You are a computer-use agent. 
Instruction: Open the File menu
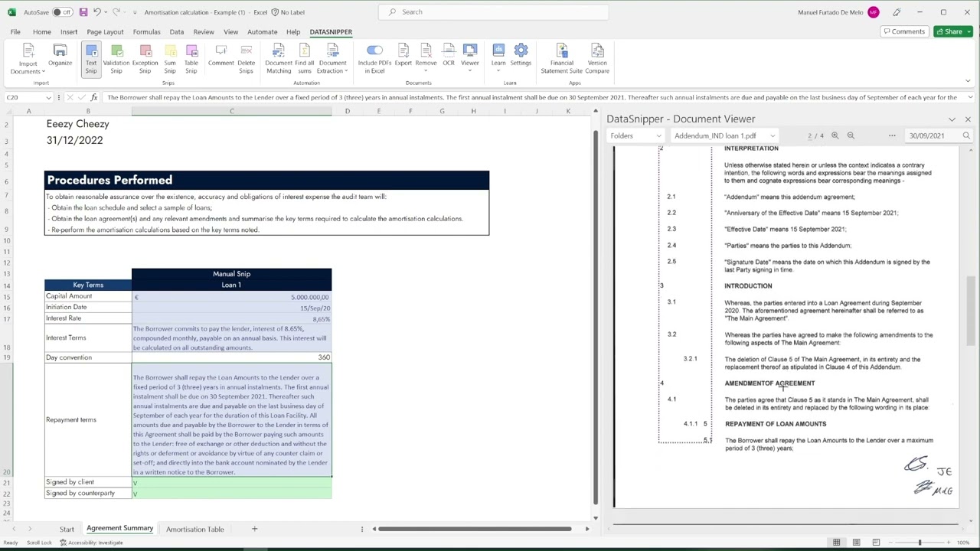point(15,31)
